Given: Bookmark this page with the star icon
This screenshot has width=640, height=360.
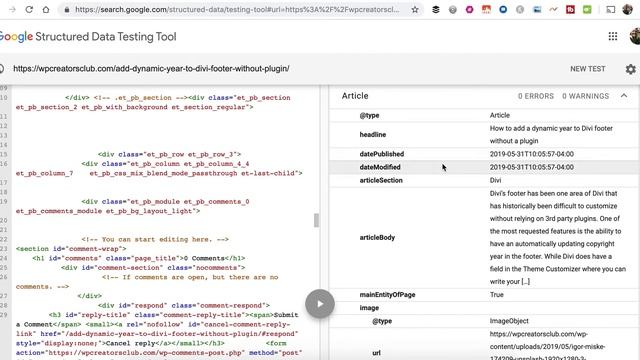Looking at the screenshot, I should (415, 9).
